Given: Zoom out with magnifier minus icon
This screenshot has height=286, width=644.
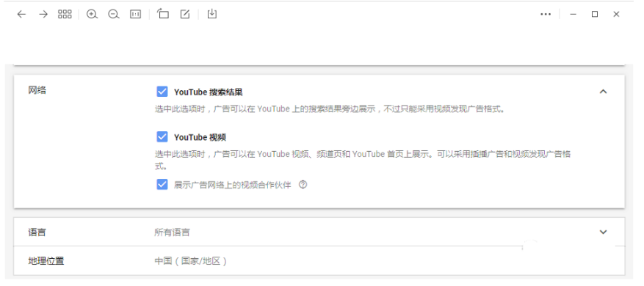Looking at the screenshot, I should coord(114,15).
